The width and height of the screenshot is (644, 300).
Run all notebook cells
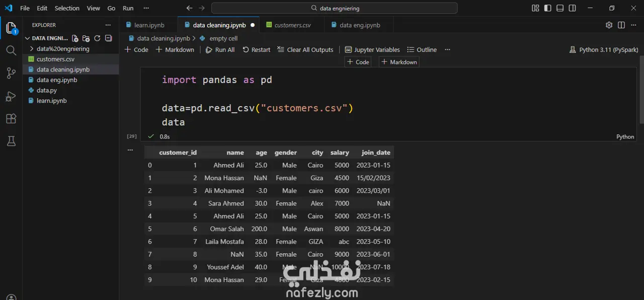[220, 49]
